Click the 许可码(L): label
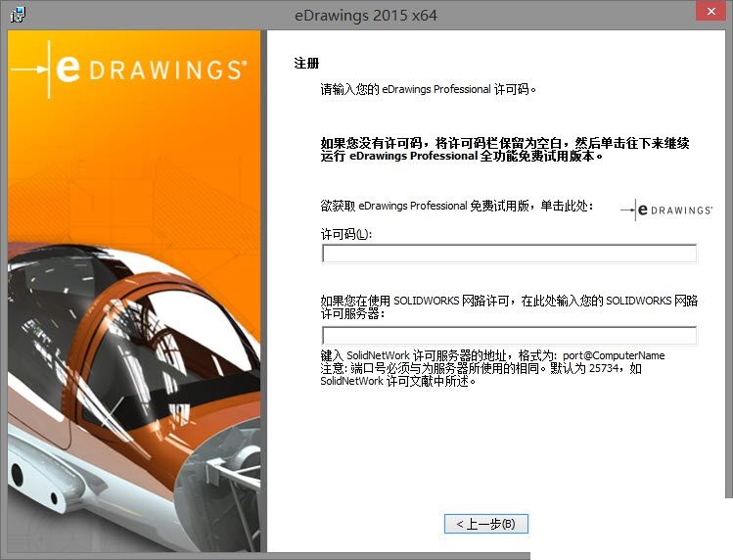This screenshot has height=560, width=733. 346,233
